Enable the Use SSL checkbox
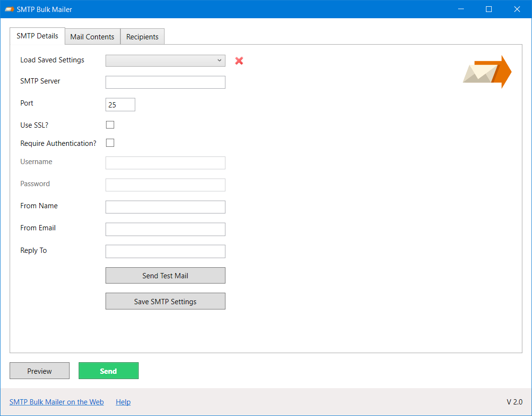The width and height of the screenshot is (532, 416). (x=110, y=125)
